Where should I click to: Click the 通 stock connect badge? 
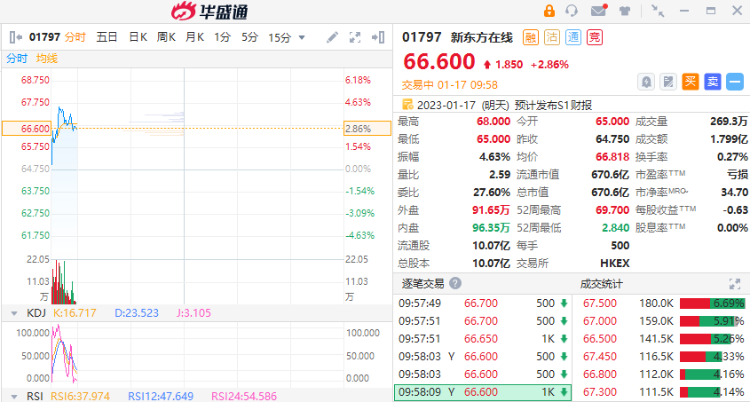(x=573, y=37)
